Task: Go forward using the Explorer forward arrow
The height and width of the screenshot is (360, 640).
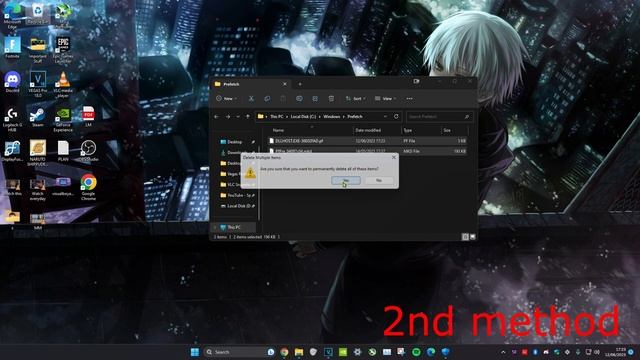Action: click(x=228, y=117)
